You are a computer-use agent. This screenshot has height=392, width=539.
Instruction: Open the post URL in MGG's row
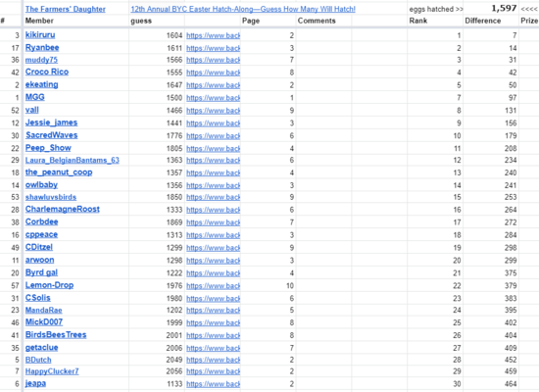click(x=213, y=98)
